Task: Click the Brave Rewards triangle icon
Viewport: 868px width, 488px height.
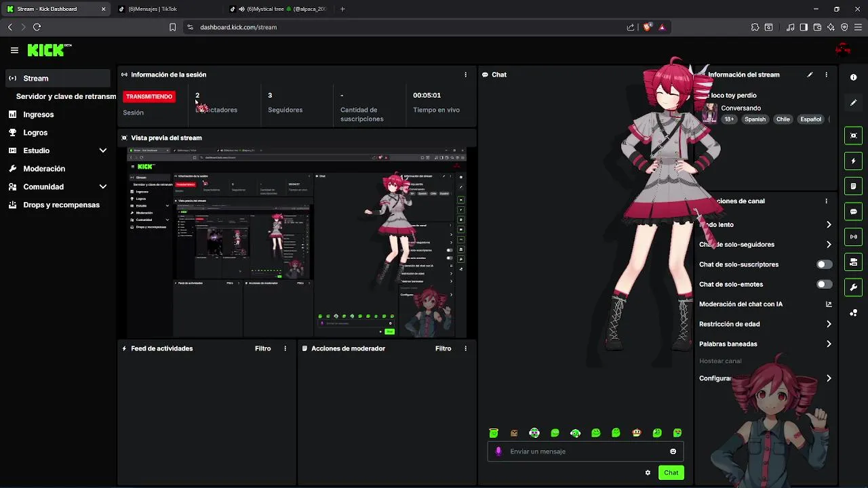Action: (x=662, y=27)
